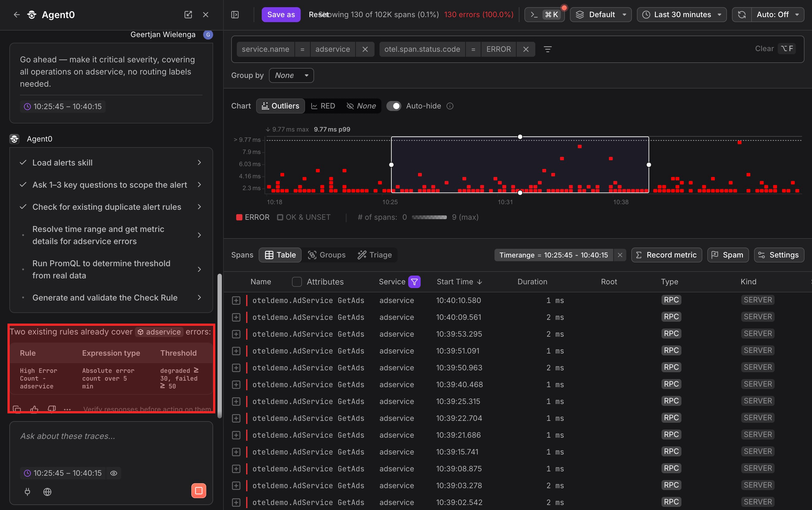Stop the agent response with the red square button
This screenshot has width=812, height=510.
click(x=198, y=491)
